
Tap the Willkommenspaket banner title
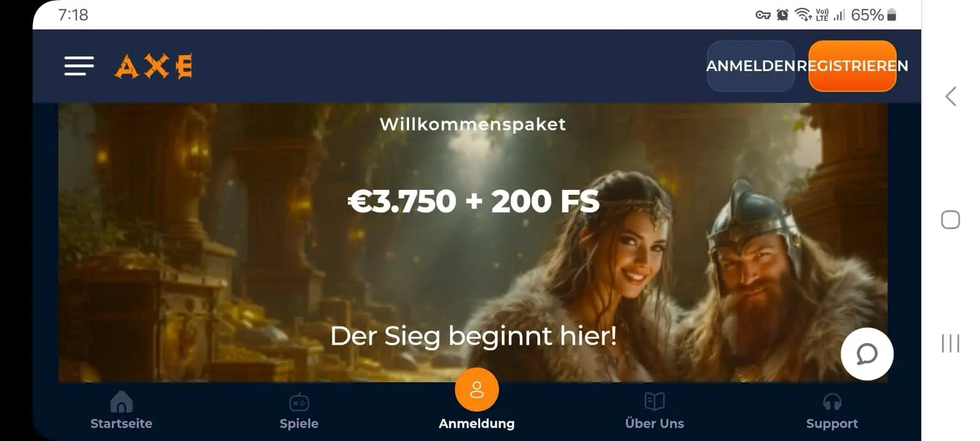pyautogui.click(x=473, y=124)
